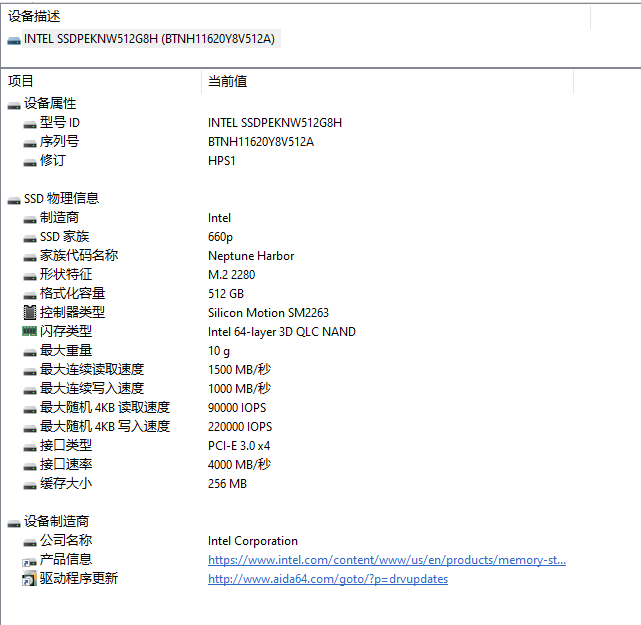641x625 pixels.
Task: Select the 设备属性 group heading
Action: (50, 103)
